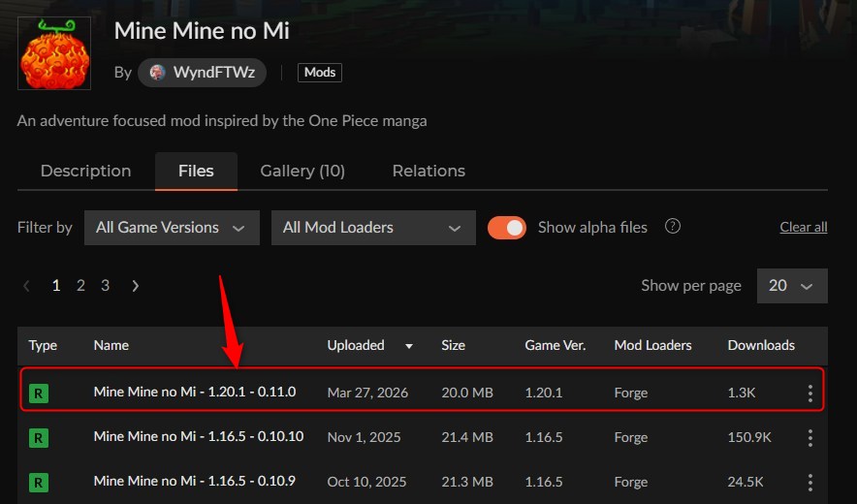Go to the Relations tab
Screen dimensions: 857x504
click(428, 172)
